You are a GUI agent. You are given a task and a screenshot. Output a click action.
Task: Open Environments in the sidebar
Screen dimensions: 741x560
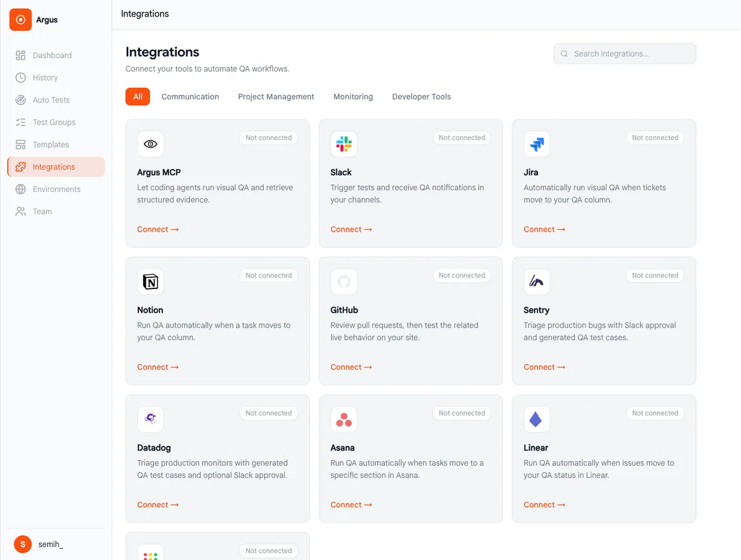(56, 189)
